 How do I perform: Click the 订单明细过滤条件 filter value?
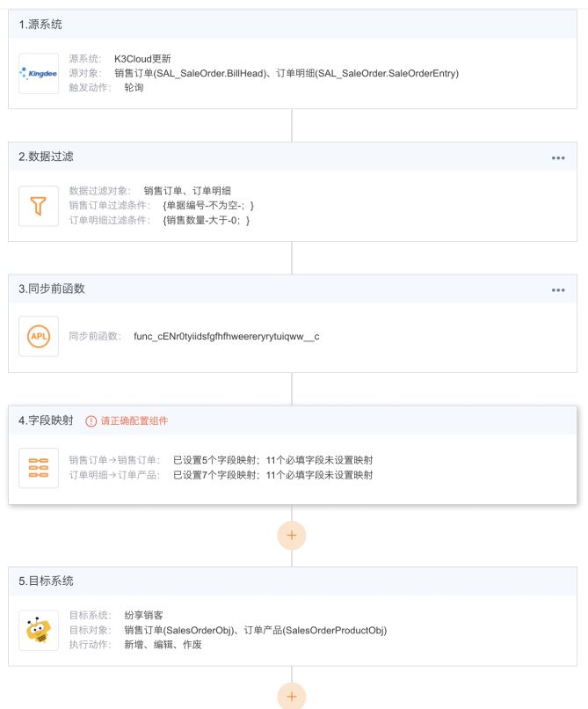[207, 220]
